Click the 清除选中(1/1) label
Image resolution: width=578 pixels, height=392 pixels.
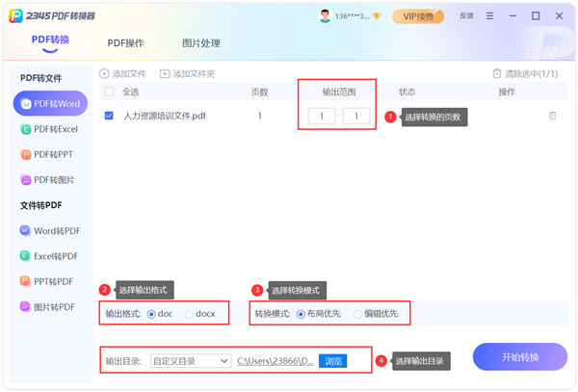531,74
